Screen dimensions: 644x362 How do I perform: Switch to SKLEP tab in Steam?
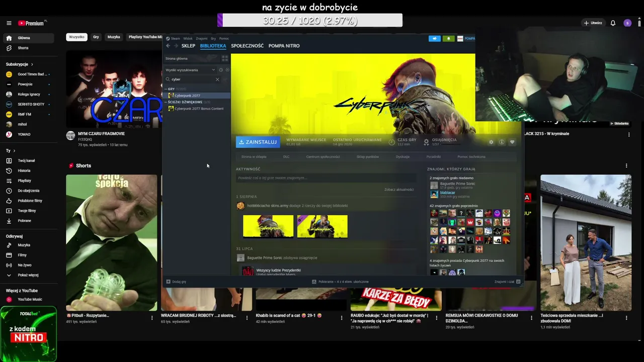(188, 46)
